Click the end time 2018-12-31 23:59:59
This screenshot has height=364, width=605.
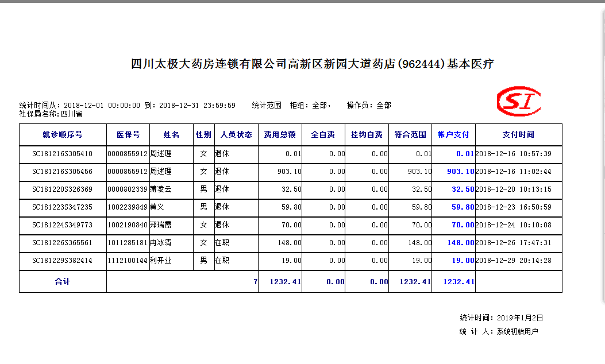pos(197,105)
